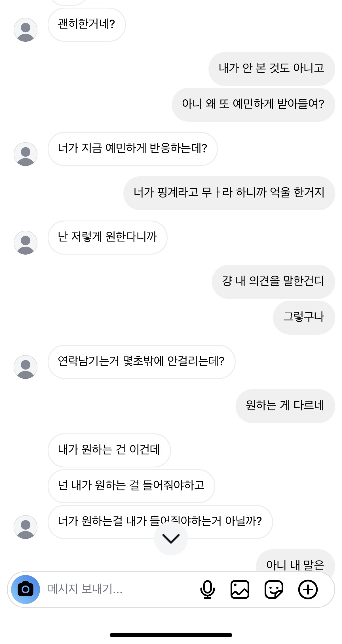
Task: Select the '내가 원하는 건 이건데' message
Action: (109, 450)
